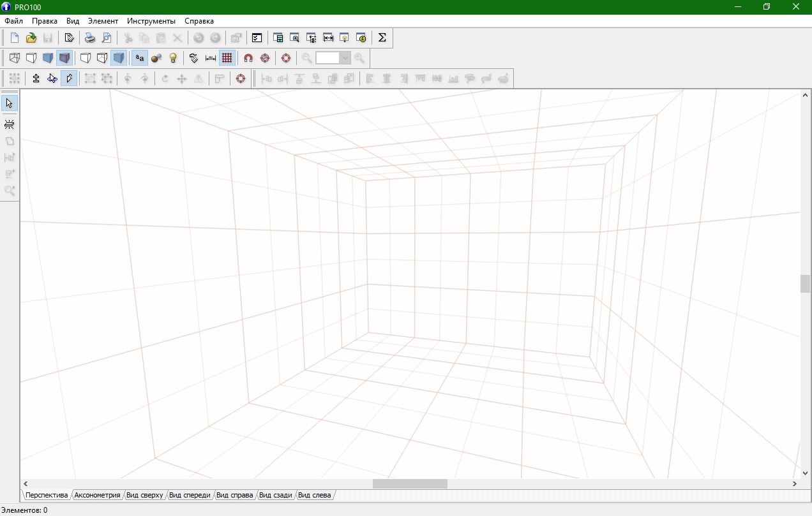
Task: Toggle the light bulb lighting effect button
Action: click(x=172, y=58)
